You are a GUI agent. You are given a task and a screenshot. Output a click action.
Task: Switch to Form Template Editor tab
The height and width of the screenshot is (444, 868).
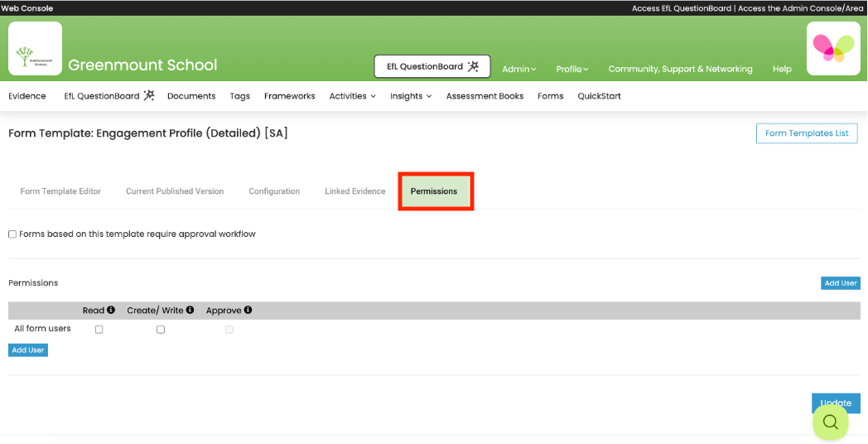(x=60, y=191)
